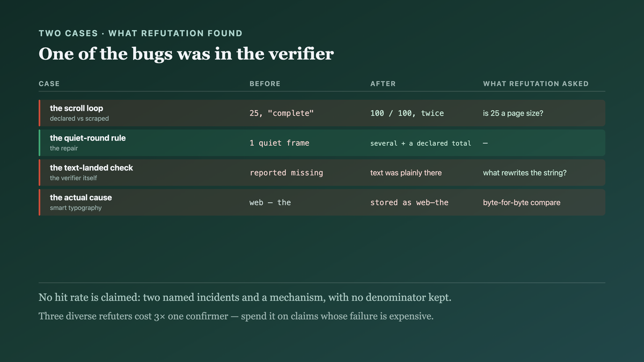Click the footnote starting 'Three diverse refuters cost'
This screenshot has height=362, width=644.
tap(236, 316)
